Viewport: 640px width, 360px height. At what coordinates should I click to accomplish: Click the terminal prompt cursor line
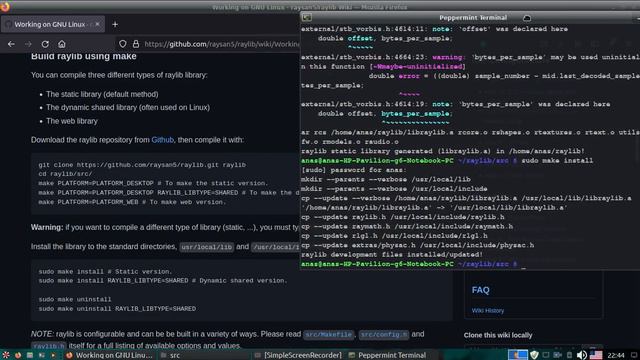[x=412, y=264]
